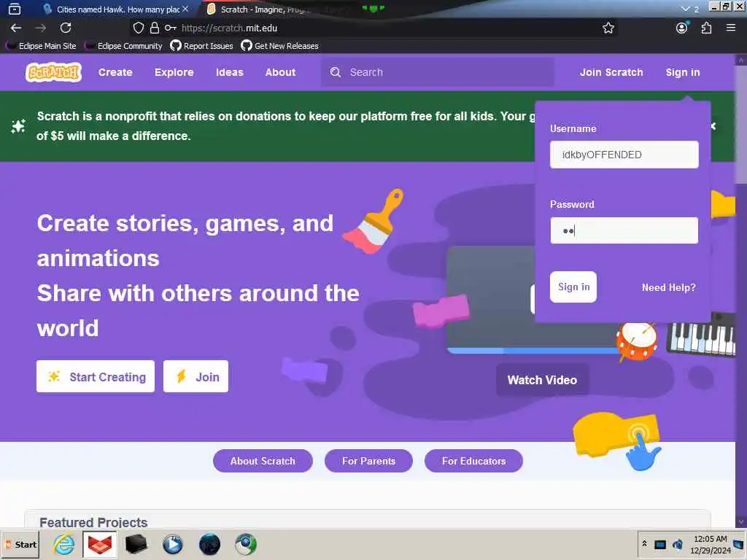Open the About Scratch pill button
This screenshot has width=747, height=560.
263,461
